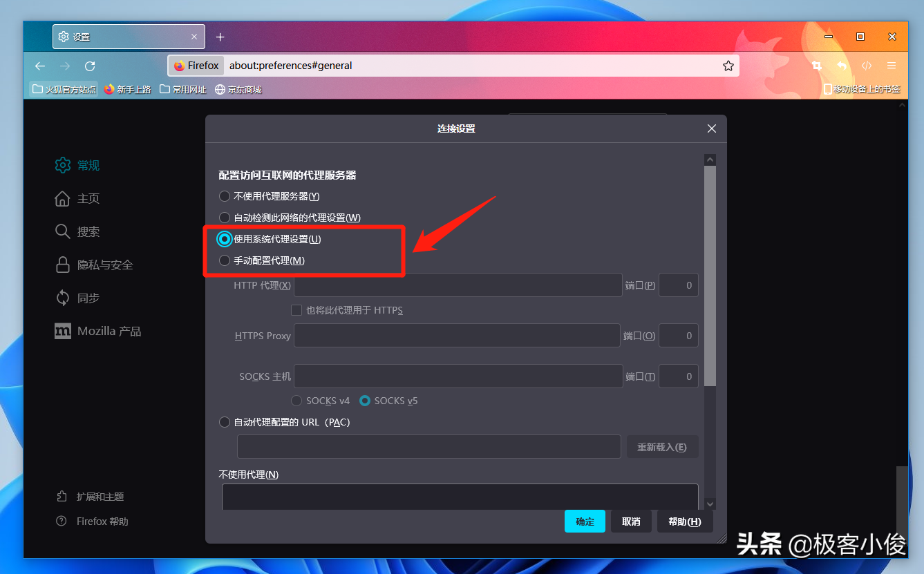Bookmark this page with the star icon

point(728,66)
